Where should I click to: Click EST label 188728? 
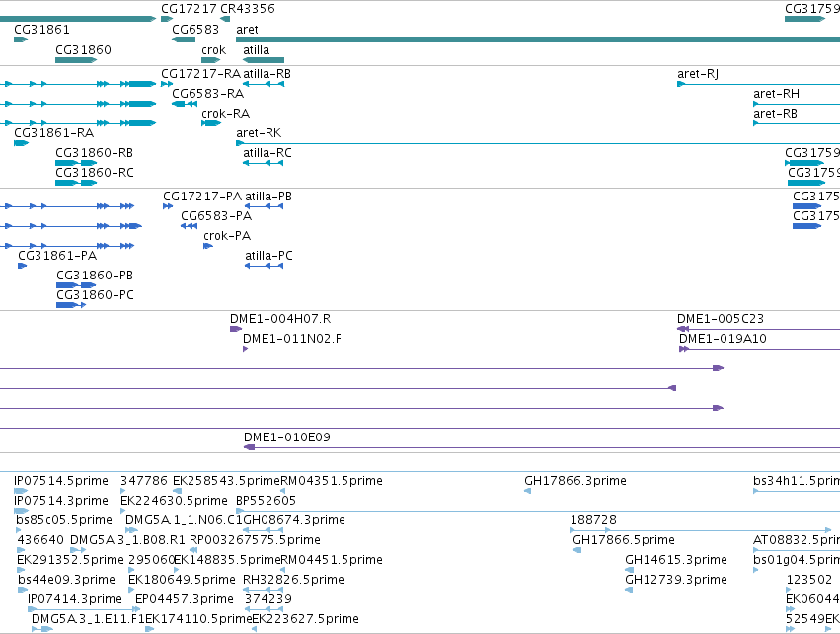[593, 520]
